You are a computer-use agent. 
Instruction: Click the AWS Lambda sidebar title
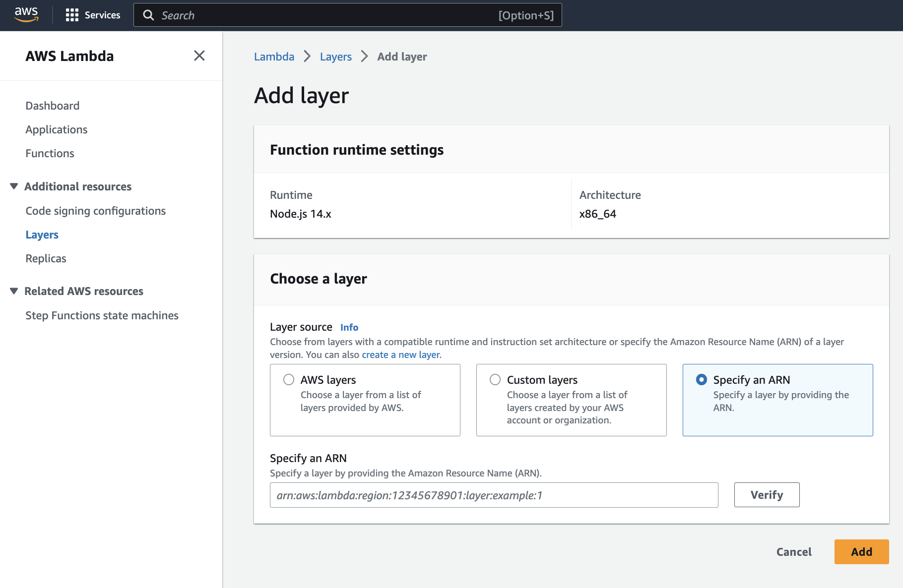69,56
